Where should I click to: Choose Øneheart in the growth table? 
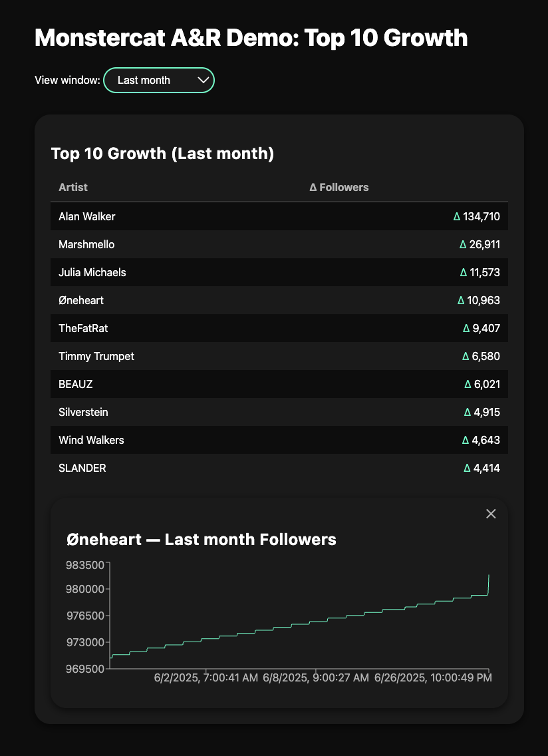coord(279,300)
